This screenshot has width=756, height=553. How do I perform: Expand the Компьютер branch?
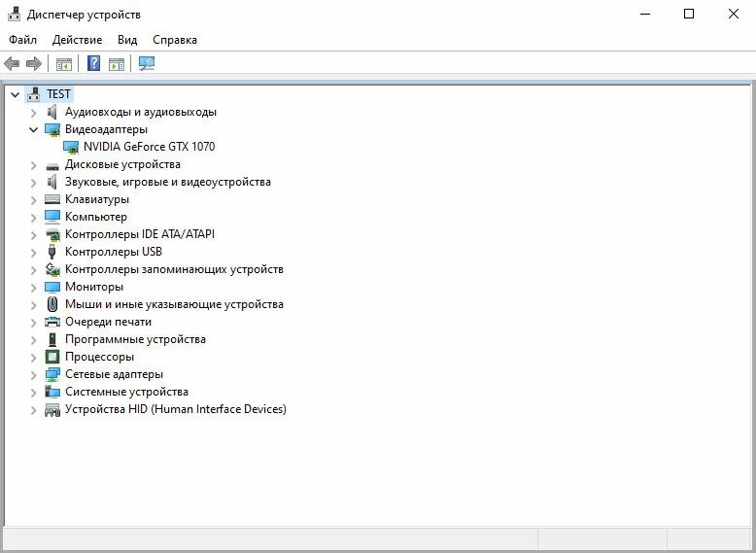coord(33,218)
